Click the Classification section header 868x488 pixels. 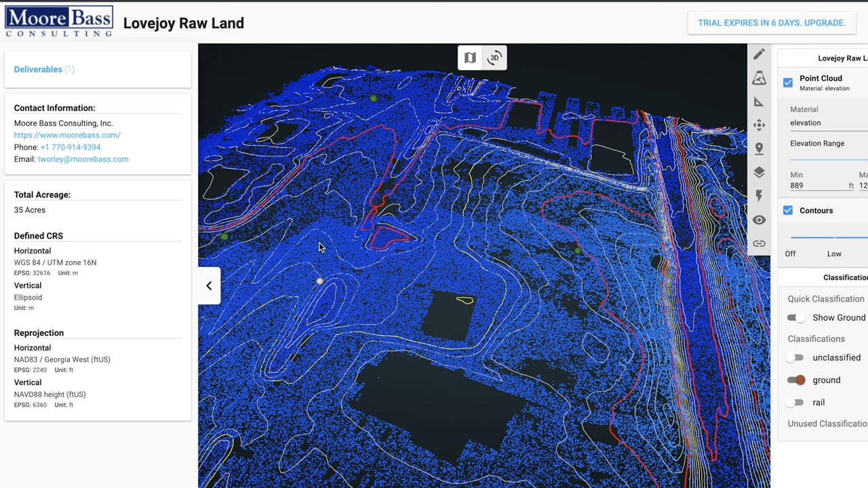coord(845,277)
